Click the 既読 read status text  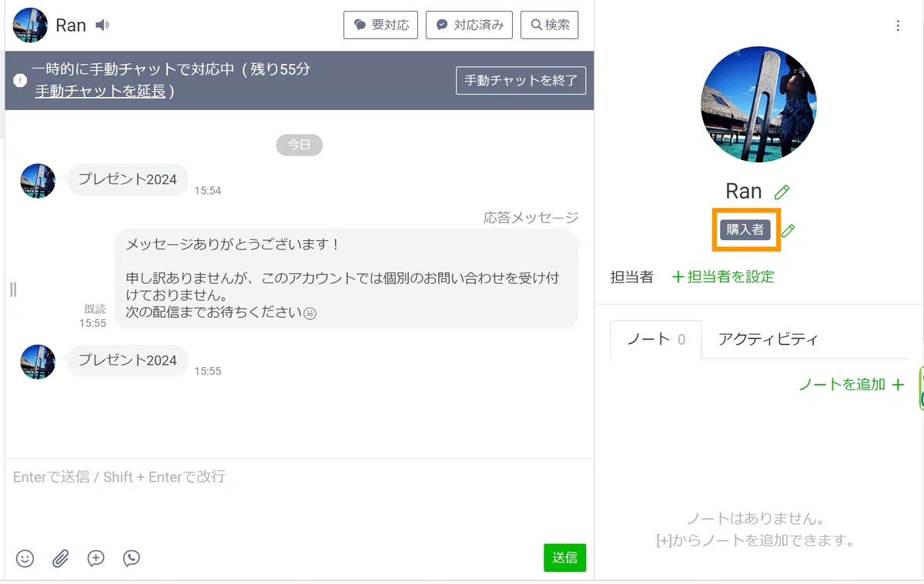[x=95, y=309]
